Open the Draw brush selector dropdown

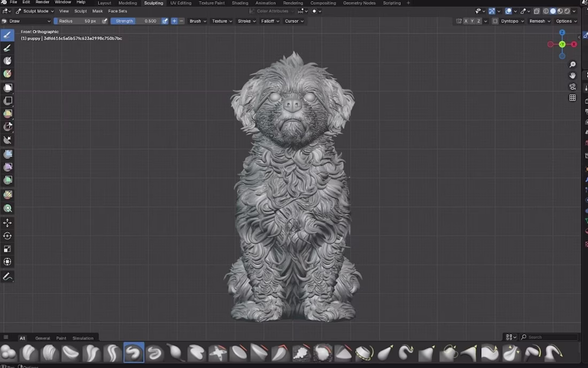(26, 21)
